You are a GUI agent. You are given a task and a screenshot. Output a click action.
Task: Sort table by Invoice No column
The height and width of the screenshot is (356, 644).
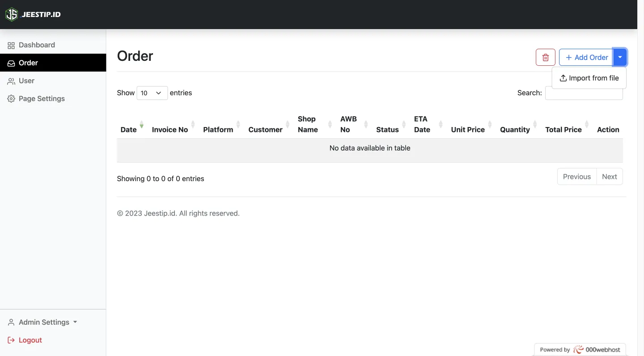pos(174,124)
